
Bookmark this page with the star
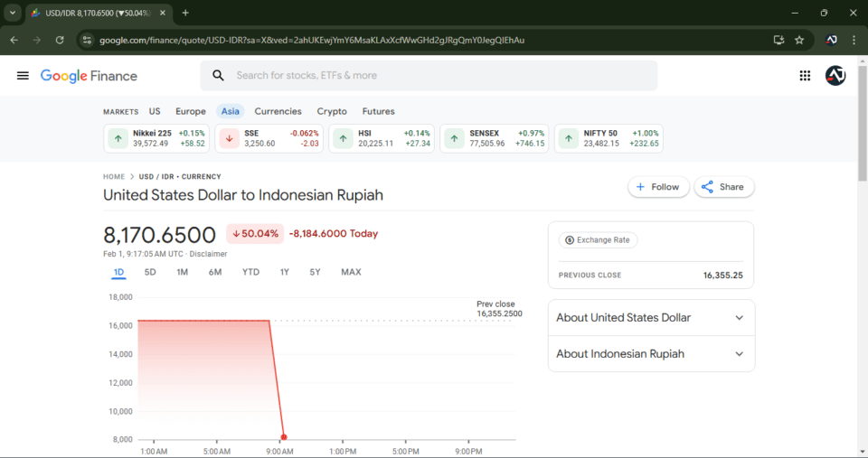click(x=799, y=40)
